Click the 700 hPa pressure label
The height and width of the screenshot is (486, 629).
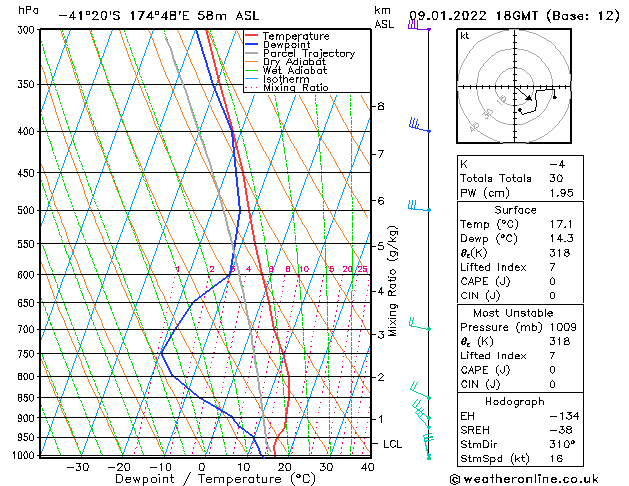28,329
